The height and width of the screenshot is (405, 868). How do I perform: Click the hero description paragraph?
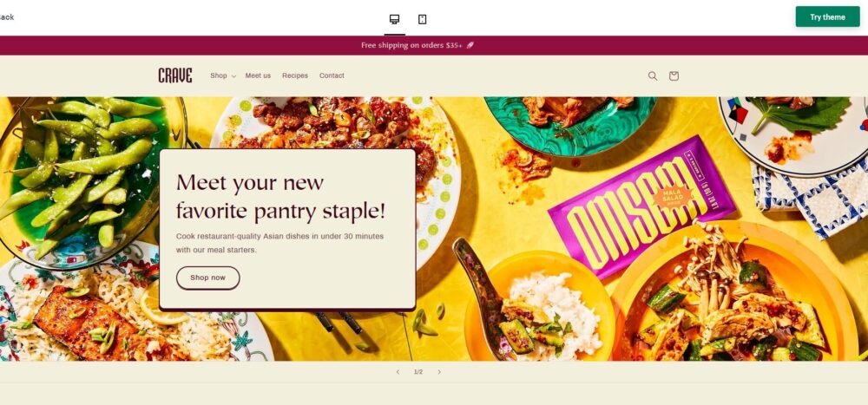coord(279,243)
